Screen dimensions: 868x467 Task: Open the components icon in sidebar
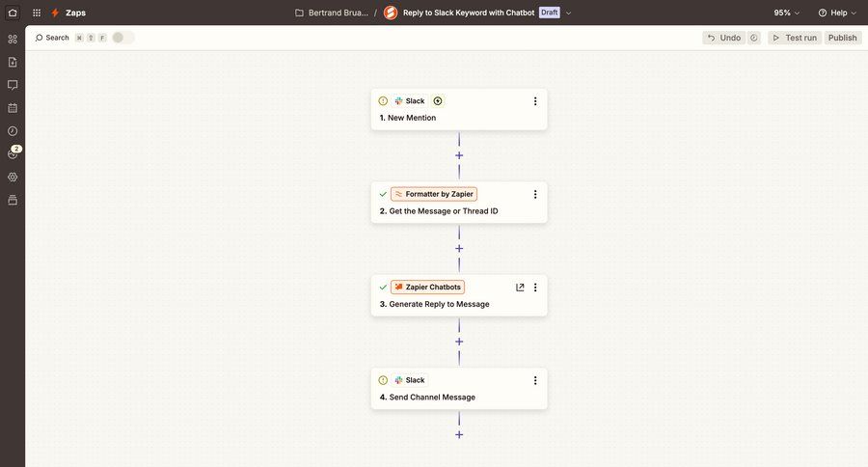(13, 39)
